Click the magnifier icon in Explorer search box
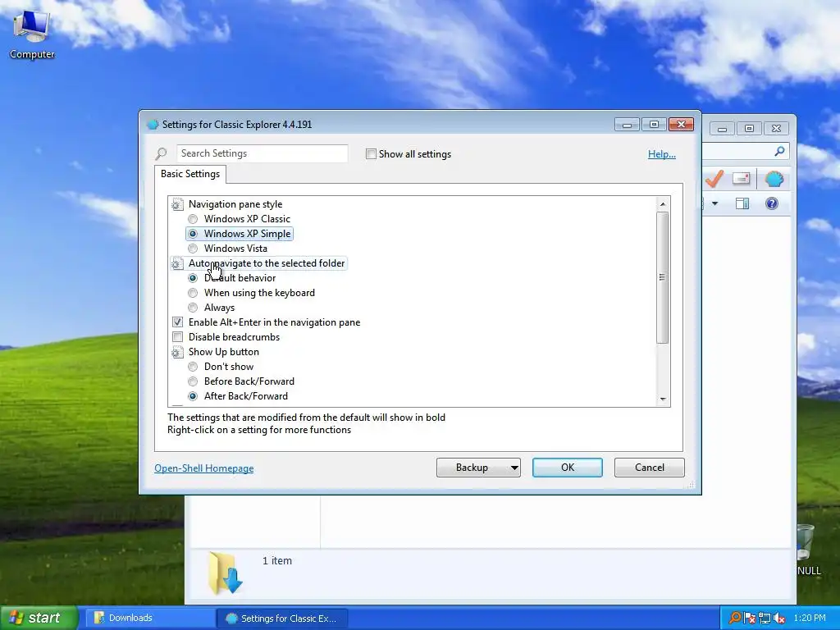This screenshot has height=630, width=840. 780,152
